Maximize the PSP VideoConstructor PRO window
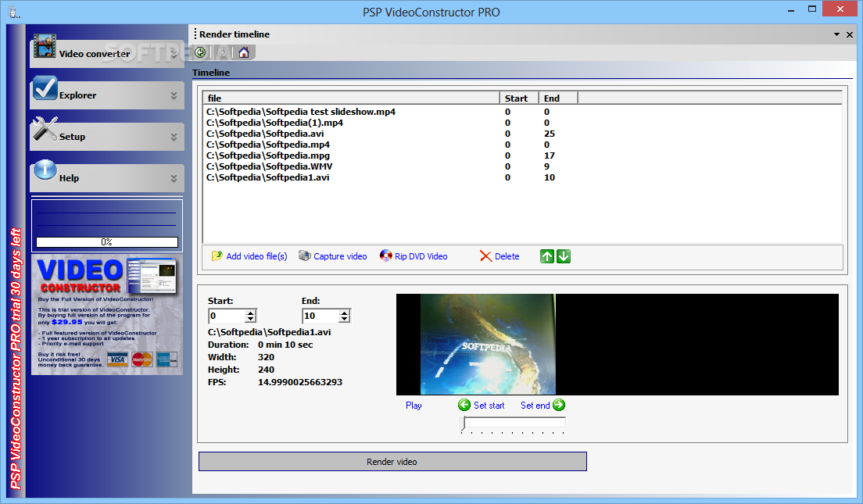 point(812,9)
